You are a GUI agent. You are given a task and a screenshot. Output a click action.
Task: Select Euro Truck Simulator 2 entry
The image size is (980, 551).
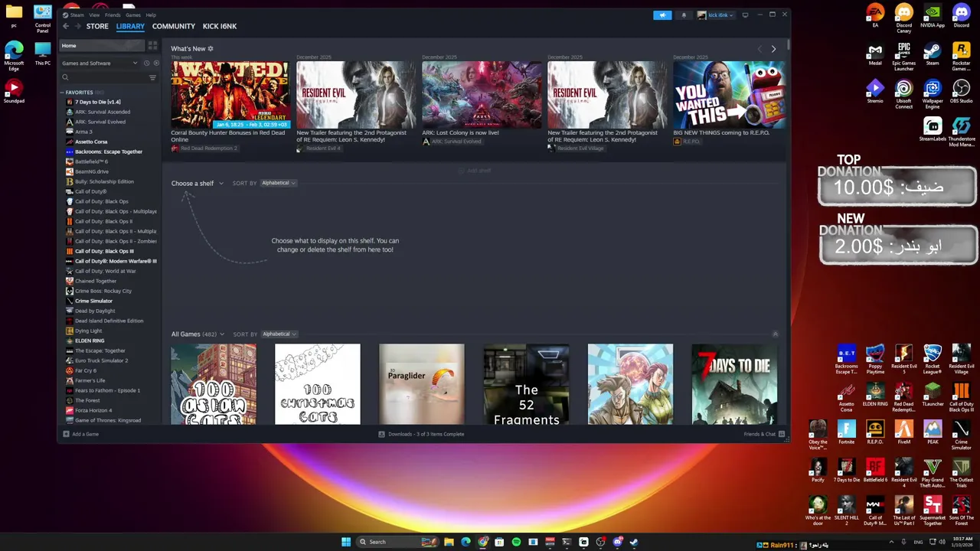coord(101,360)
